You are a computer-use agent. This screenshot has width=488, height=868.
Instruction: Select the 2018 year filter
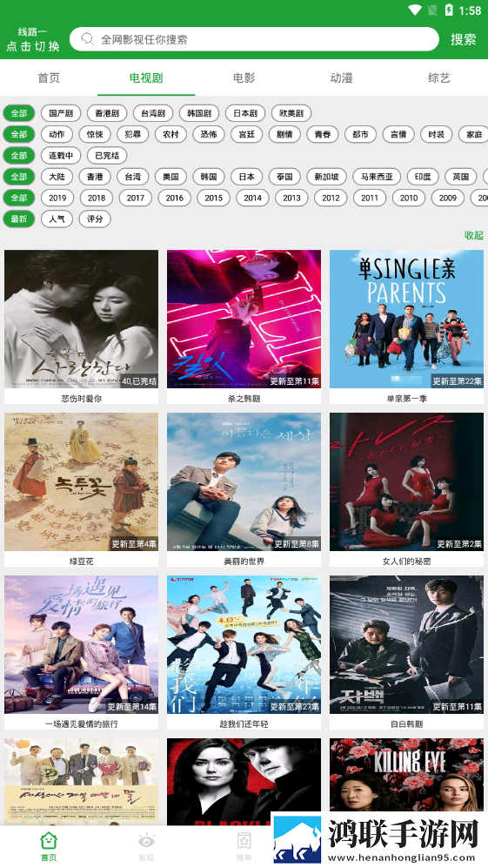(97, 198)
